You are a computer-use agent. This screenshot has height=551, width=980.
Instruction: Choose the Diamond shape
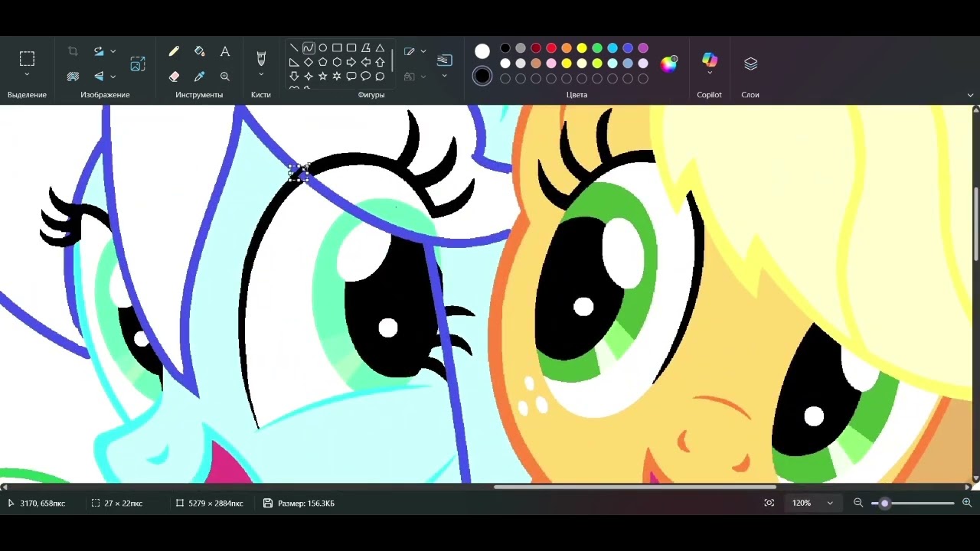click(308, 62)
